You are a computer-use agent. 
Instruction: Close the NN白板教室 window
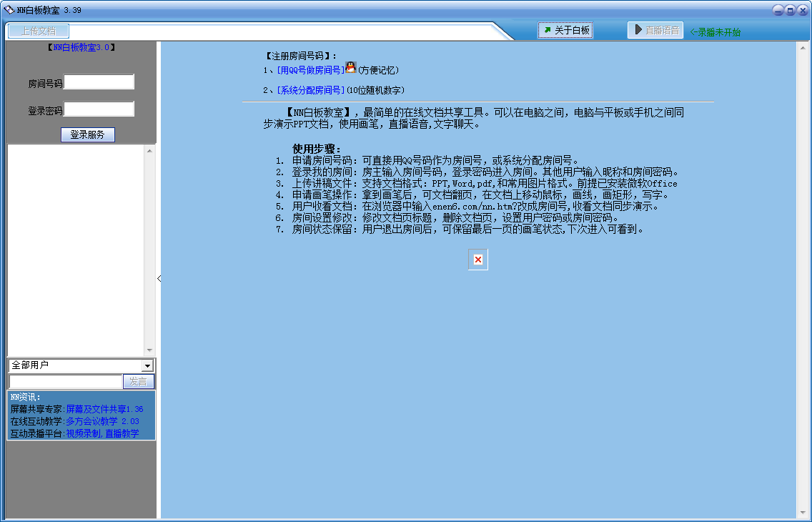(x=803, y=10)
